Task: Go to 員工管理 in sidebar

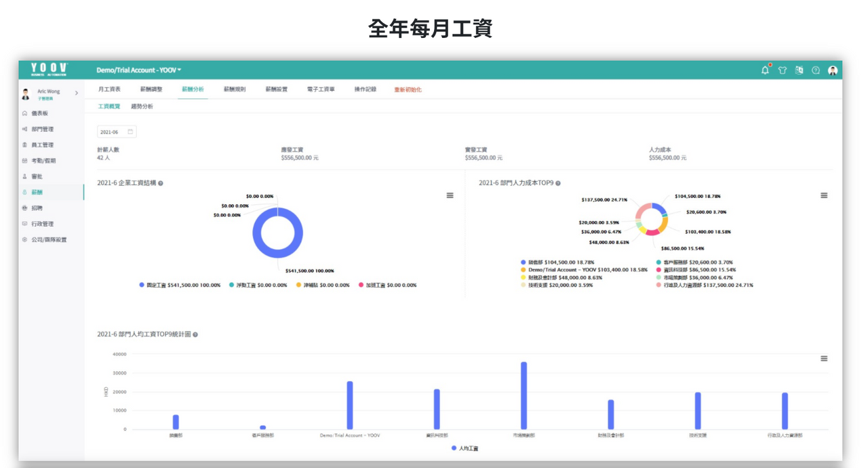Action: pos(42,145)
